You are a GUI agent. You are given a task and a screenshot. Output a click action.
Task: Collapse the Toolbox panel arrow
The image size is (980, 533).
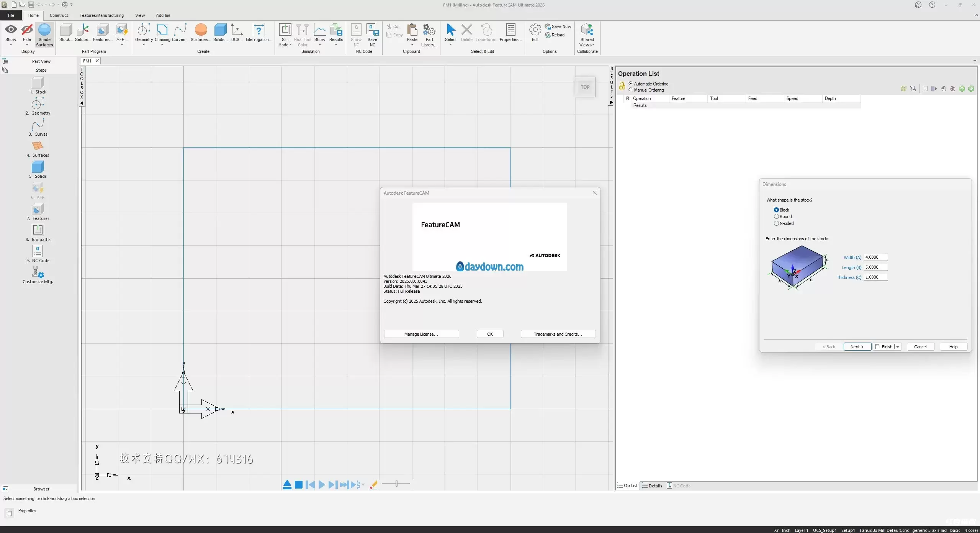82,103
